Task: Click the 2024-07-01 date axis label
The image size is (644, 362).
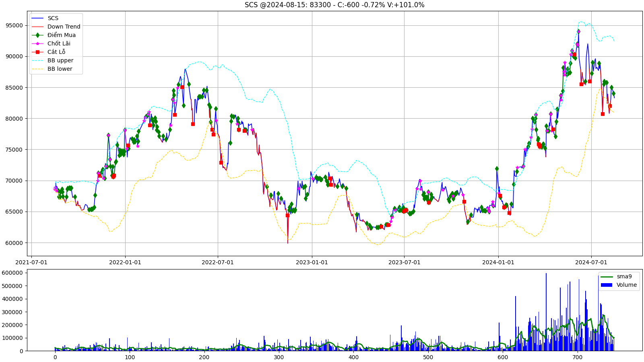Action: [591, 262]
